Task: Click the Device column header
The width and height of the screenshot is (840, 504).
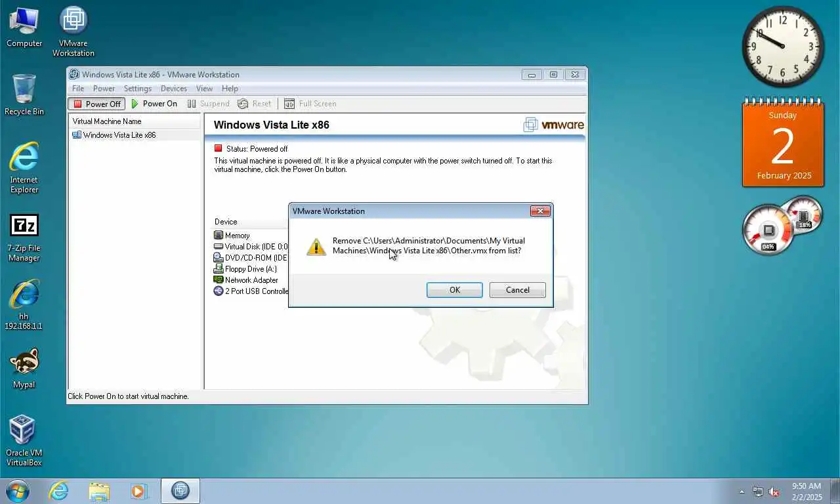Action: pos(251,222)
